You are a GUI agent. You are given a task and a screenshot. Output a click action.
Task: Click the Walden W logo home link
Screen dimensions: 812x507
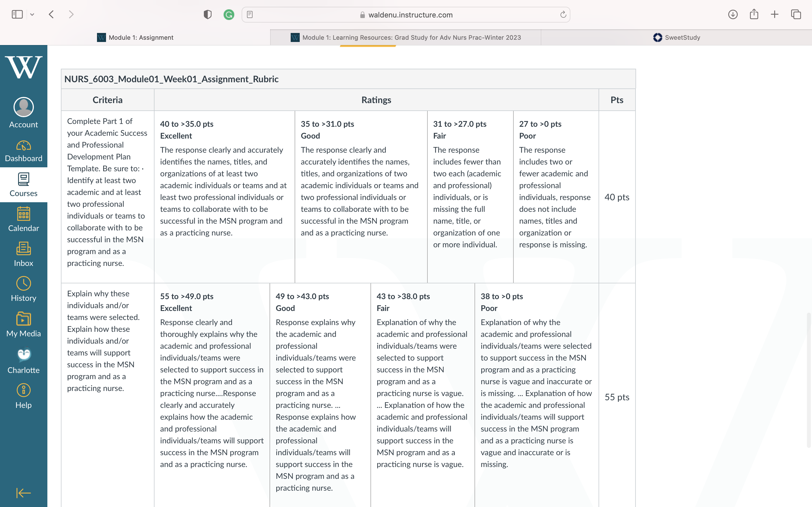[x=23, y=67]
